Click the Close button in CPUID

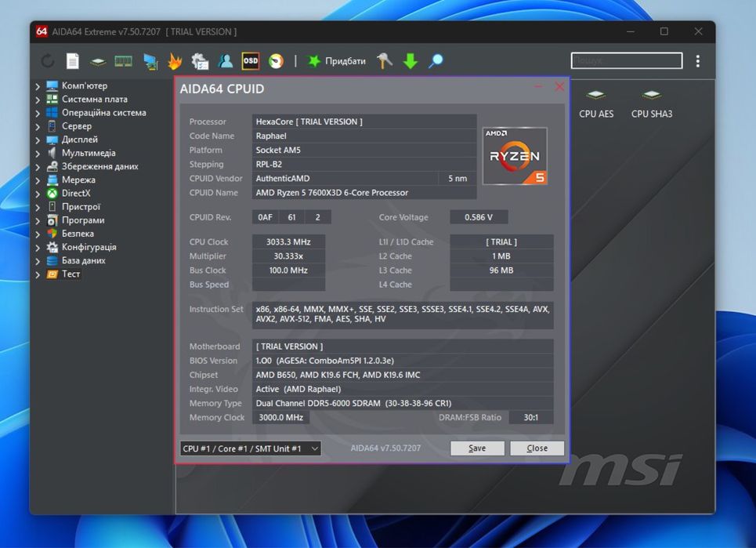click(537, 448)
